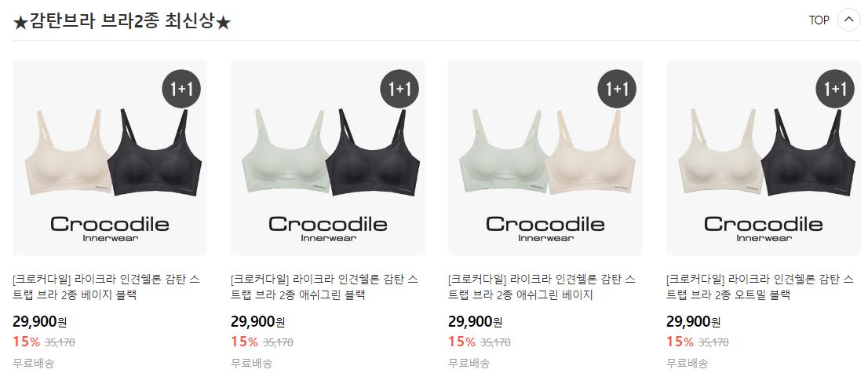Image resolution: width=868 pixels, height=384 pixels.
Task: Open the oatmeal and black bra thumbnail
Action: click(x=764, y=157)
